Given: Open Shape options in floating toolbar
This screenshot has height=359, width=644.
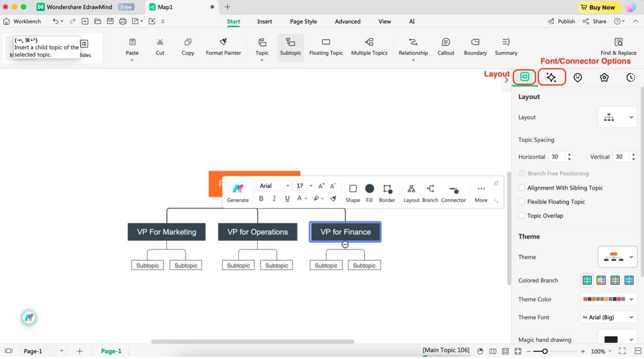Looking at the screenshot, I should (353, 193).
